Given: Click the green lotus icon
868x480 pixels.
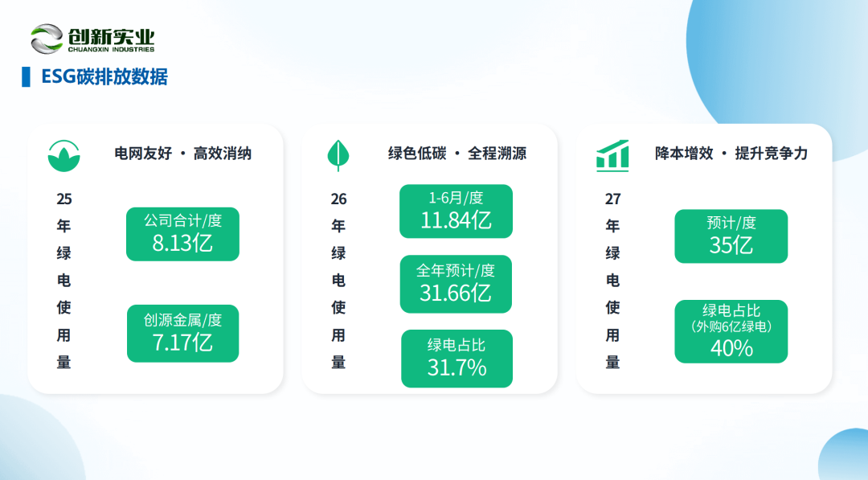Looking at the screenshot, I should [63, 155].
